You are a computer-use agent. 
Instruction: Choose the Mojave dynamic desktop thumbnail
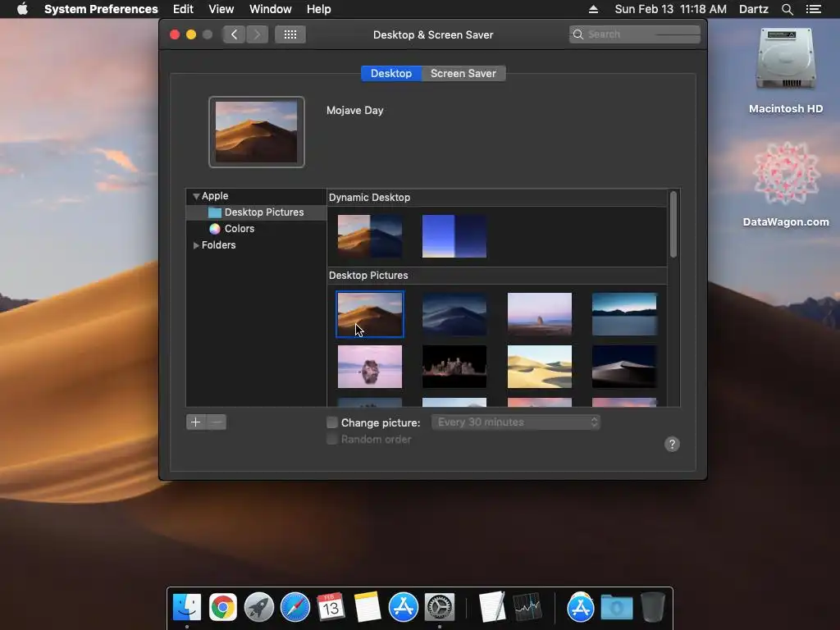pos(370,236)
